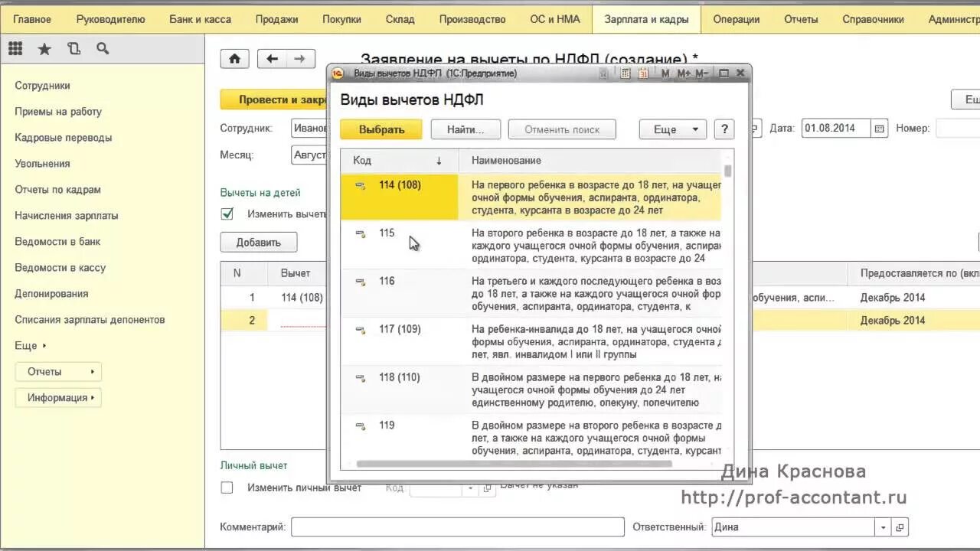Open calendar icon in dialog title bar
This screenshot has width=980, height=551.
[643, 73]
